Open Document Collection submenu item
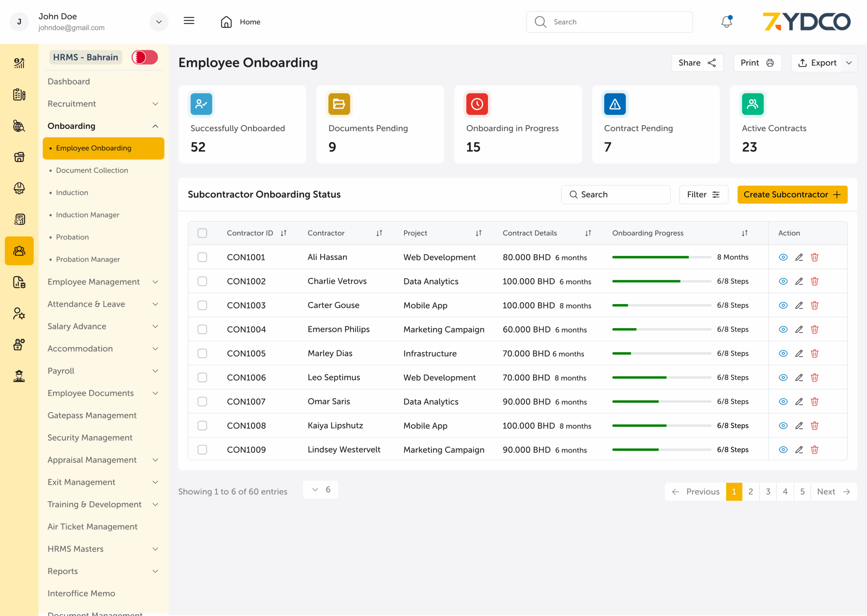Viewport: 867px width, 616px height. click(92, 170)
